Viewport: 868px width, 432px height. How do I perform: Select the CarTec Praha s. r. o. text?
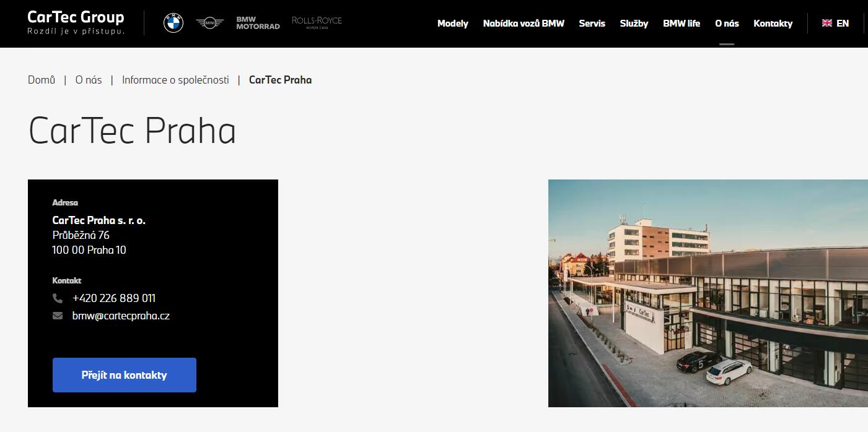pyautogui.click(x=99, y=220)
